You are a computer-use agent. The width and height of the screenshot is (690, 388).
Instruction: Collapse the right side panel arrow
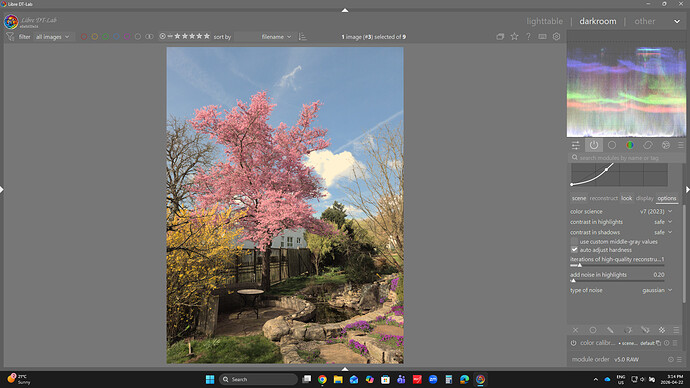[x=687, y=190]
